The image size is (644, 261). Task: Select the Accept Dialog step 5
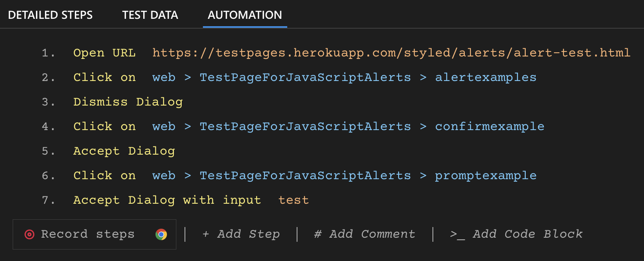coord(124,151)
